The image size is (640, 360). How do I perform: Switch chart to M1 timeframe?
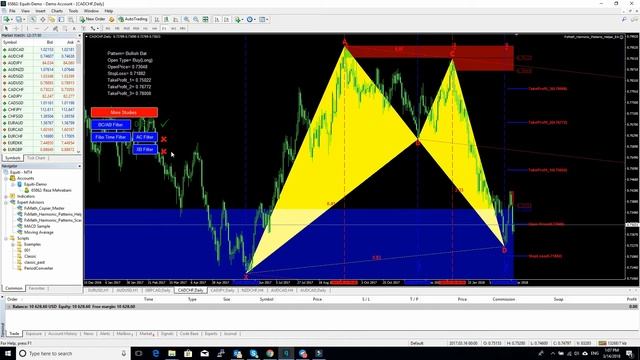tap(108, 28)
